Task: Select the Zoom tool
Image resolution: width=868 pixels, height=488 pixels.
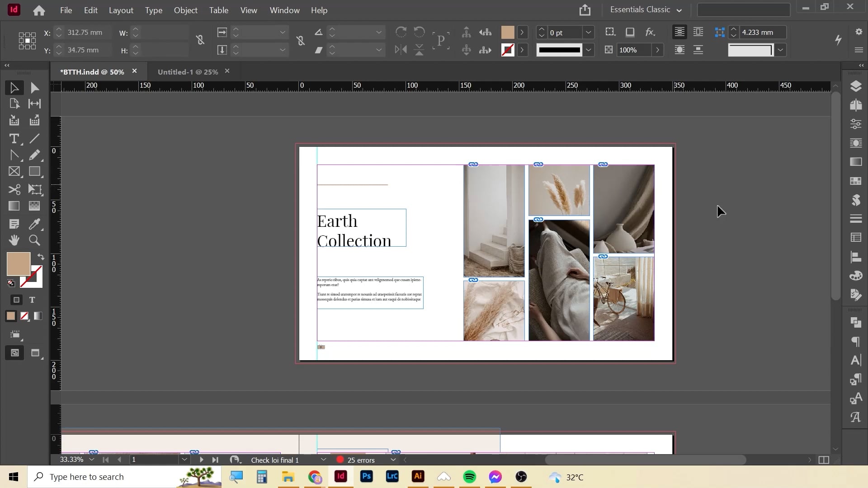Action: pyautogui.click(x=34, y=240)
